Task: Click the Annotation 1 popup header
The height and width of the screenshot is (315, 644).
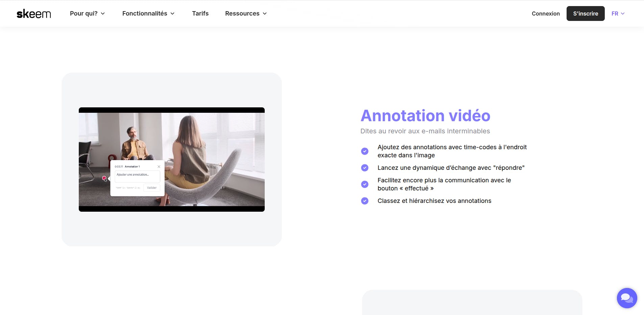Action: click(132, 166)
